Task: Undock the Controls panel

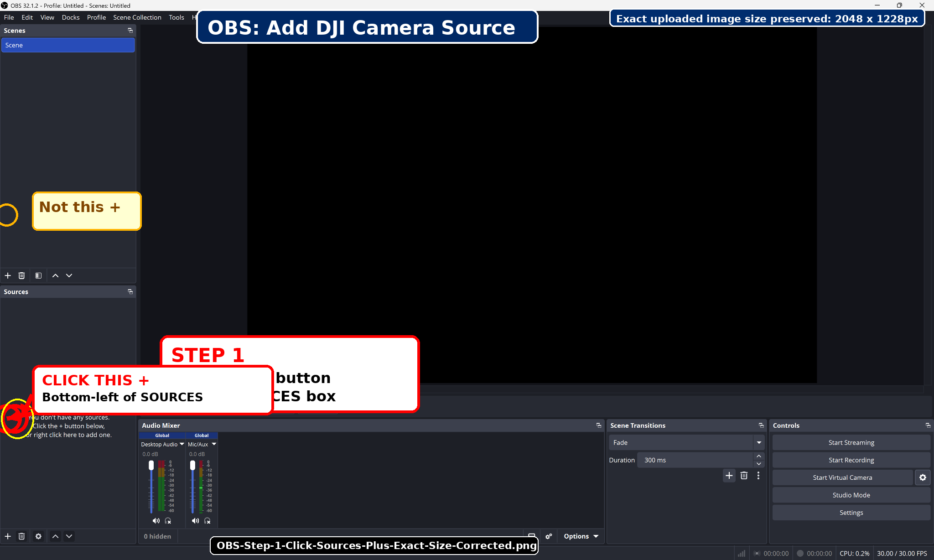Action: click(928, 425)
